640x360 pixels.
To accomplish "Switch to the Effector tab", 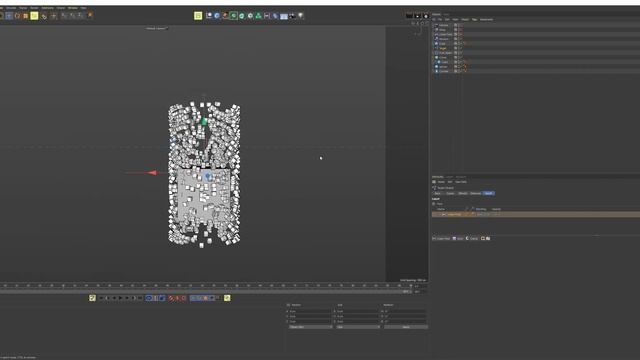I will coord(463,193).
